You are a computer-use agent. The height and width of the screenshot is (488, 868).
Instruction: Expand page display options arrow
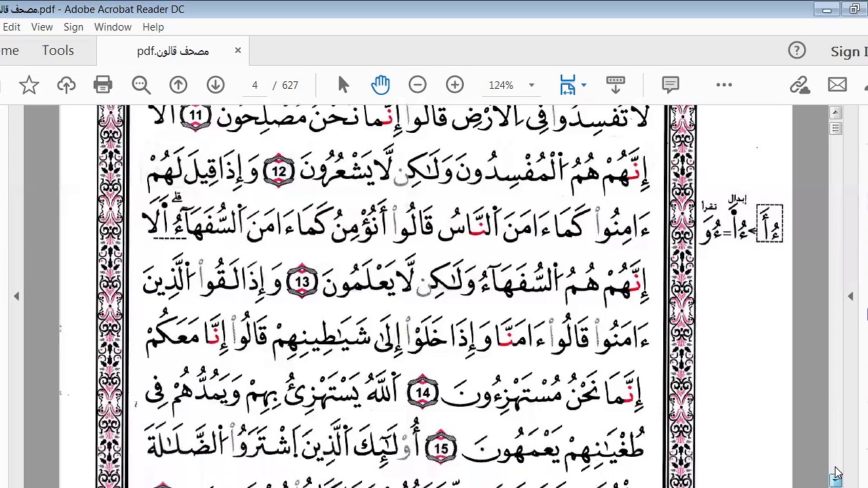pyautogui.click(x=584, y=85)
